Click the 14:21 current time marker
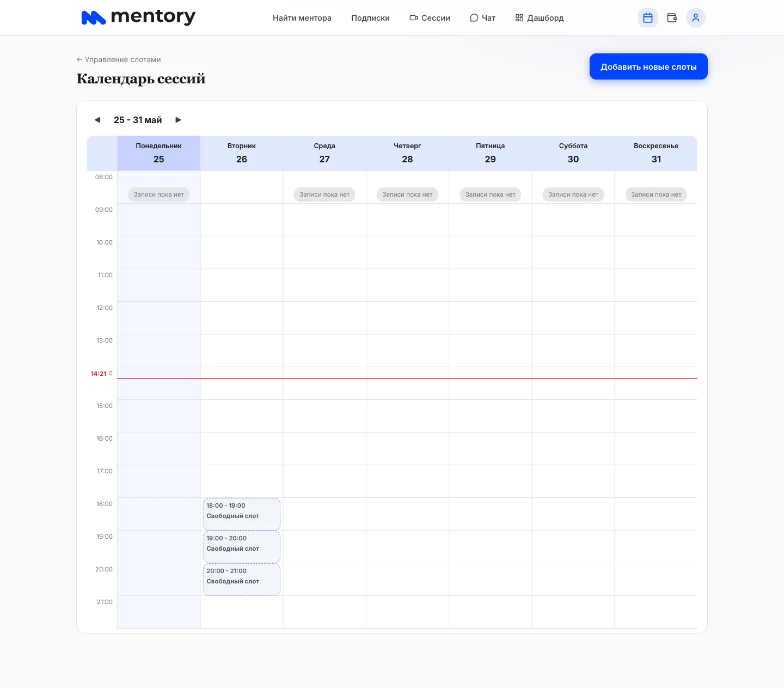The height and width of the screenshot is (688, 784). (99, 374)
